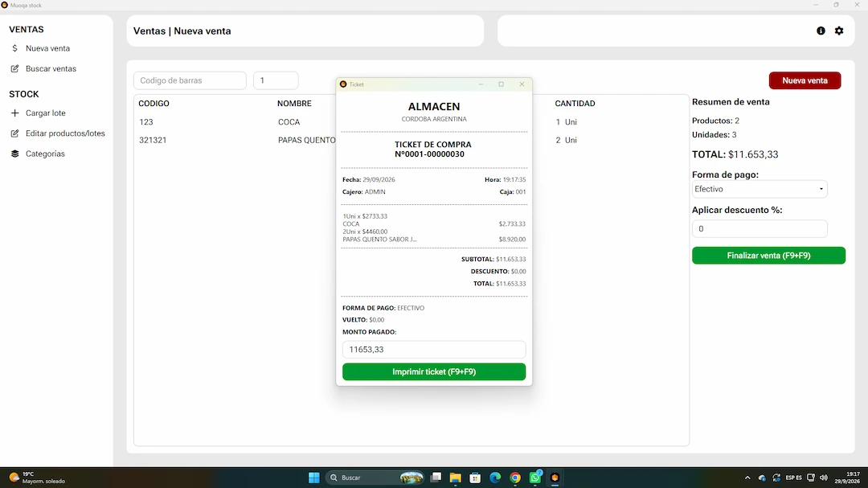Show hidden system tray icons
The width and height of the screenshot is (868, 488).
coord(747,478)
